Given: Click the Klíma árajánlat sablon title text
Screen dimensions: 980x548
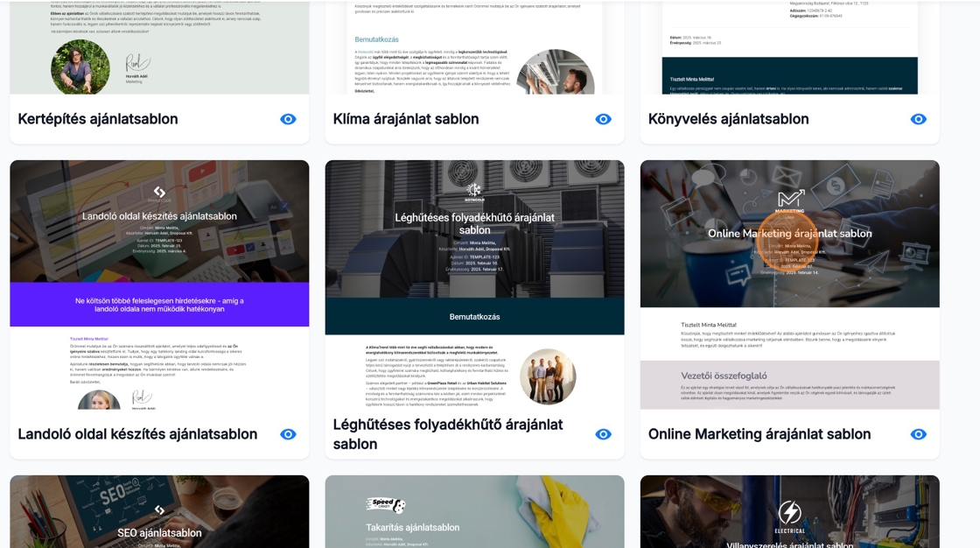Looking at the screenshot, I should point(406,119).
